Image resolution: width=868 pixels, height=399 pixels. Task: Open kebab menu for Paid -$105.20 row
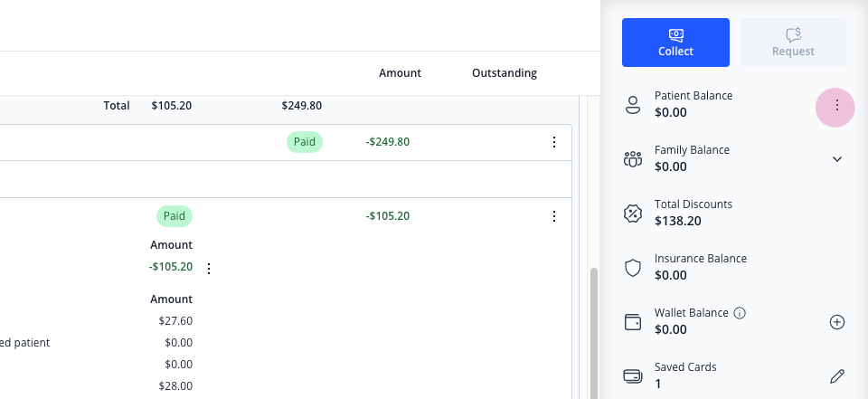554,216
